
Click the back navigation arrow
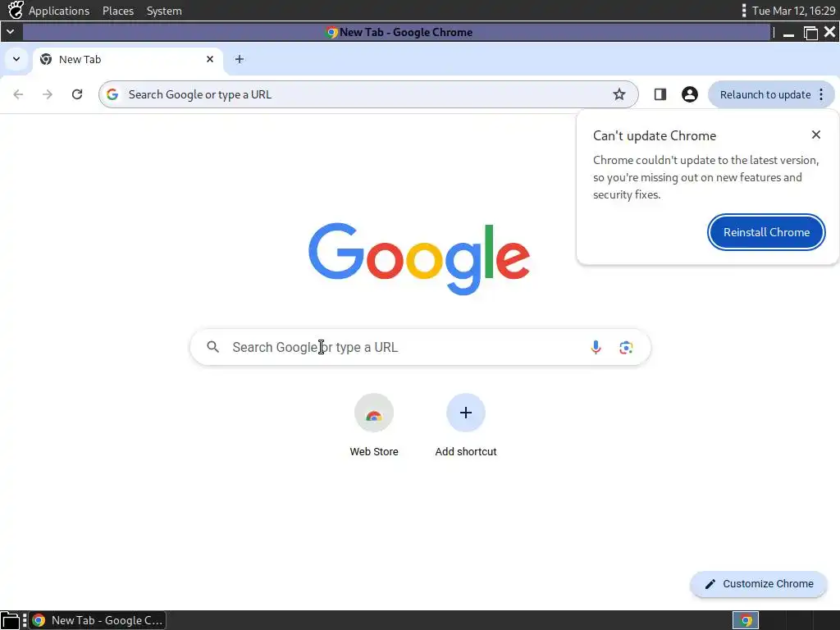18,94
